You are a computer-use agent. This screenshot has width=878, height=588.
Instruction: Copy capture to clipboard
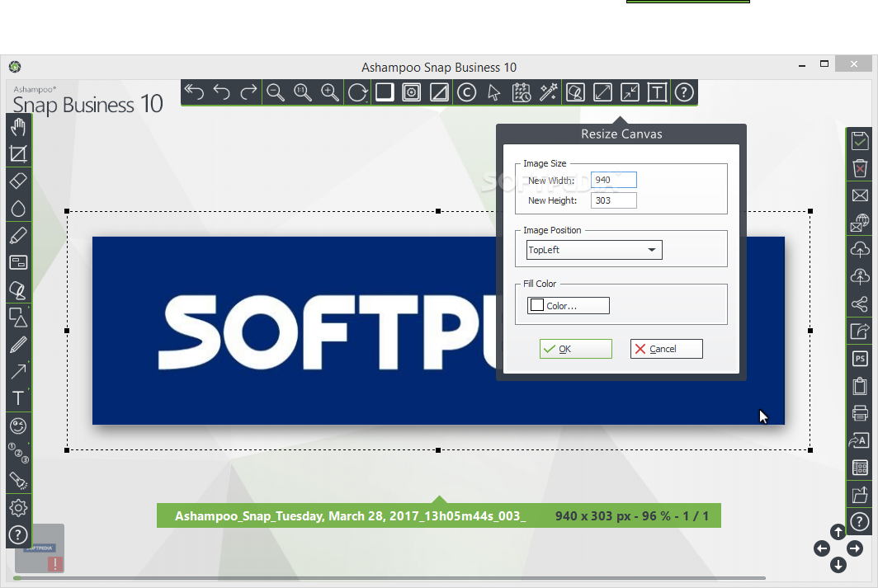(x=860, y=386)
